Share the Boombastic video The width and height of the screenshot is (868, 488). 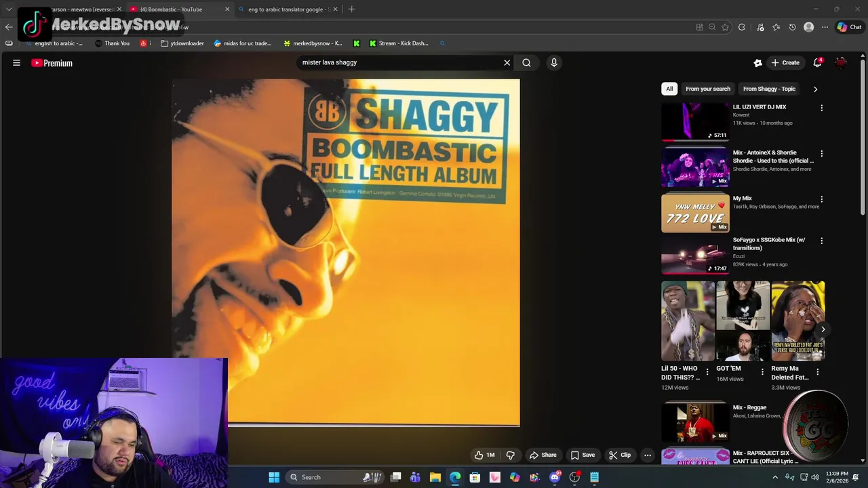click(x=543, y=455)
